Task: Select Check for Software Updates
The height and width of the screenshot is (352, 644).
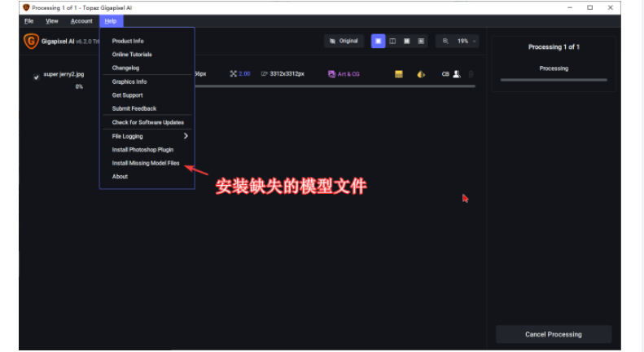Action: coord(147,122)
